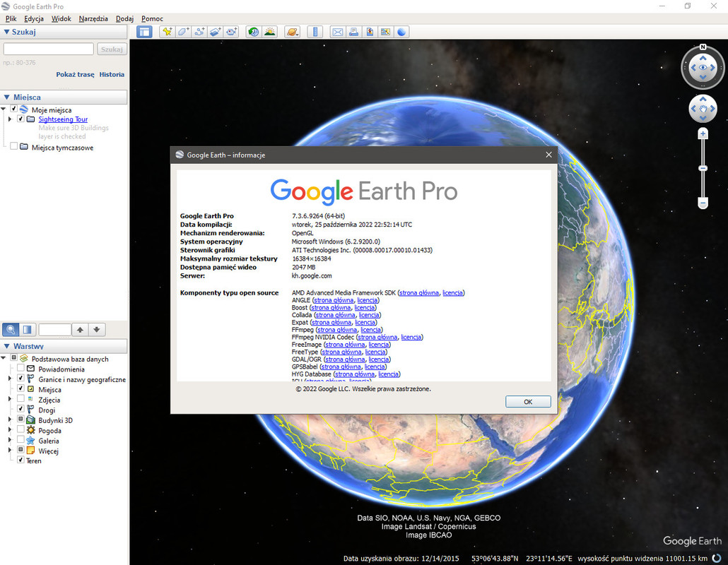The width and height of the screenshot is (728, 565).
Task: Show sunlight across the landscape icon
Action: (270, 32)
